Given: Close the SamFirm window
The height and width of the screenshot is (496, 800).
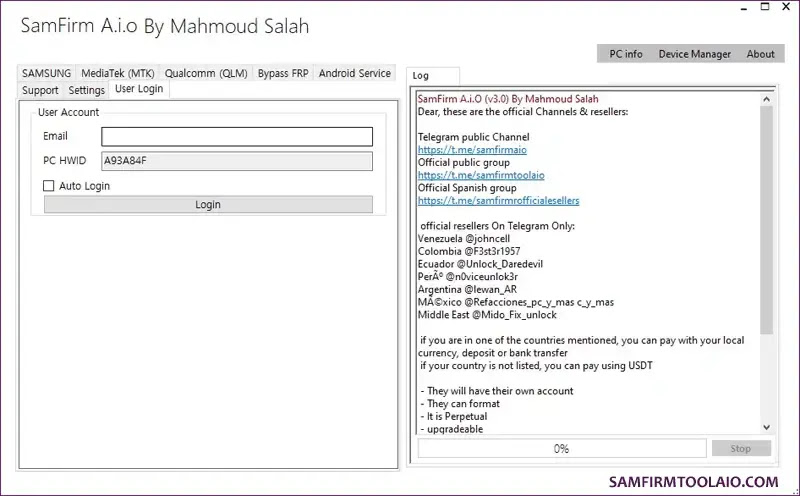Looking at the screenshot, I should coord(786,7).
